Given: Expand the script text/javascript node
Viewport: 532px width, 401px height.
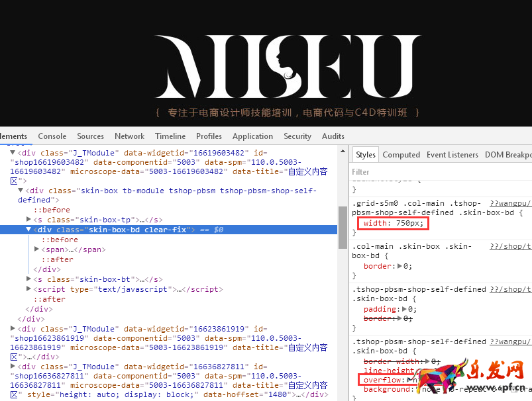Looking at the screenshot, I should click(28, 289).
